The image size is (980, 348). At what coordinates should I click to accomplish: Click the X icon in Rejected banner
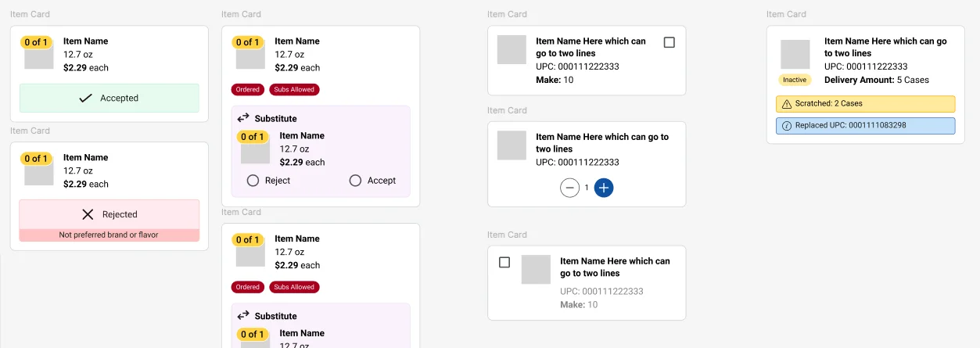pos(88,214)
